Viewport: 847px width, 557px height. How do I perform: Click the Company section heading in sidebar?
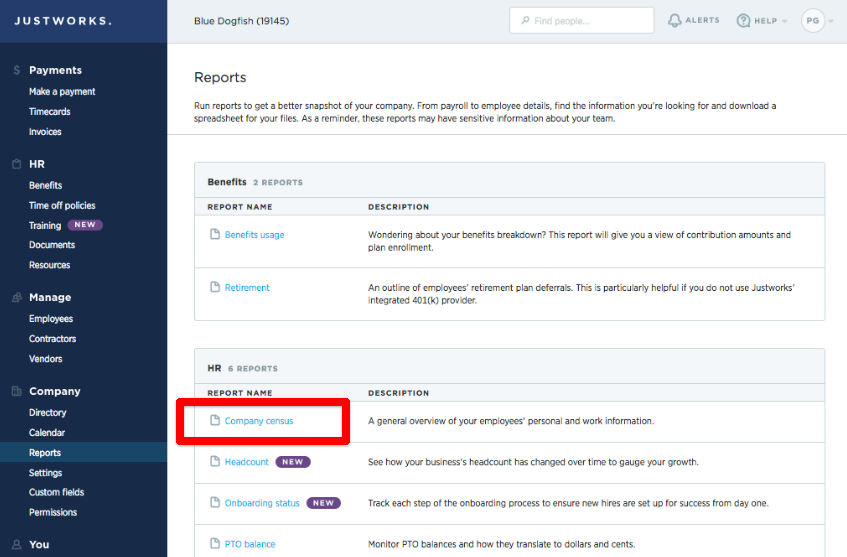click(55, 391)
